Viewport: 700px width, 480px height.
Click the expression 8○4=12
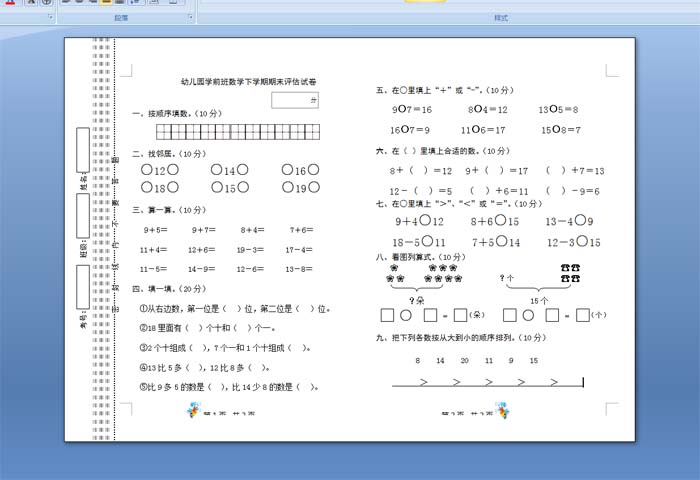488,109
